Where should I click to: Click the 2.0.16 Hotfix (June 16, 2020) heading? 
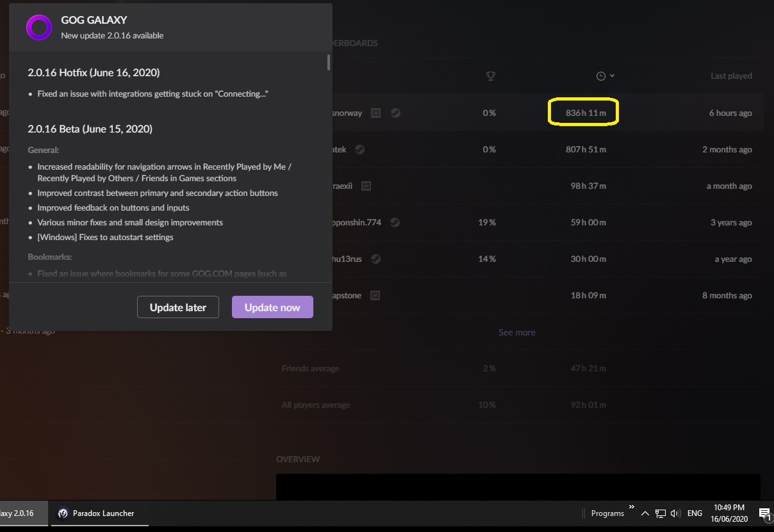[94, 72]
